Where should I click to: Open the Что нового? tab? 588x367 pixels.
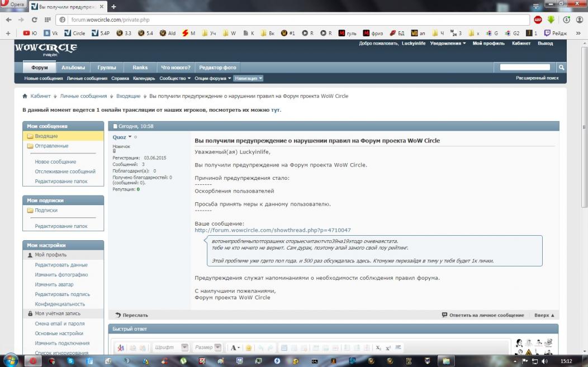point(176,68)
